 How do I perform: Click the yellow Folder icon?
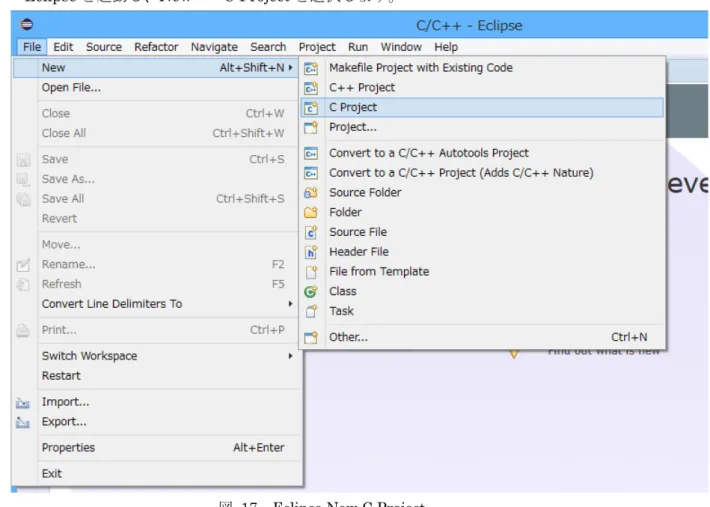(x=311, y=212)
